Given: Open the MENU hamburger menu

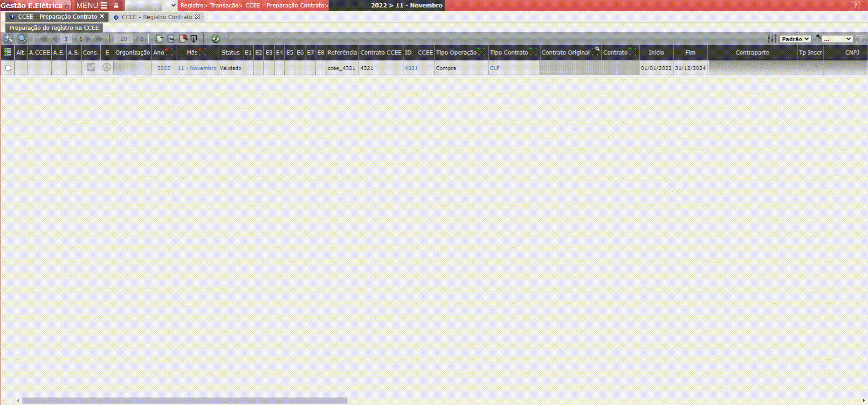Looking at the screenshot, I should point(92,6).
